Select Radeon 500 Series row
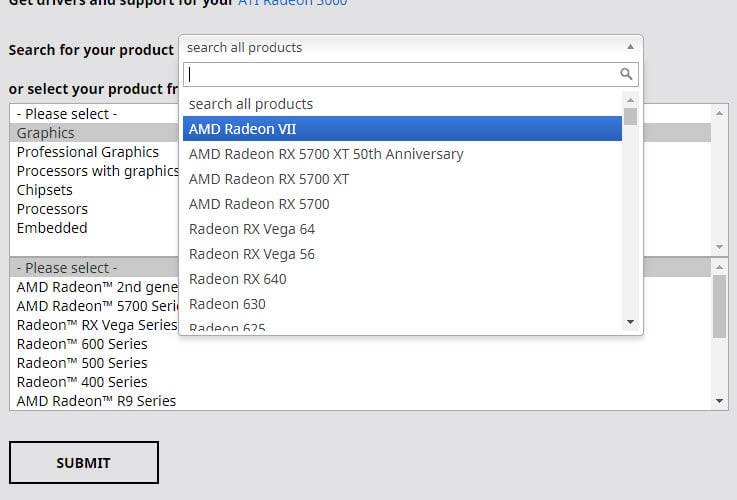Image resolution: width=737 pixels, height=500 pixels. point(360,363)
